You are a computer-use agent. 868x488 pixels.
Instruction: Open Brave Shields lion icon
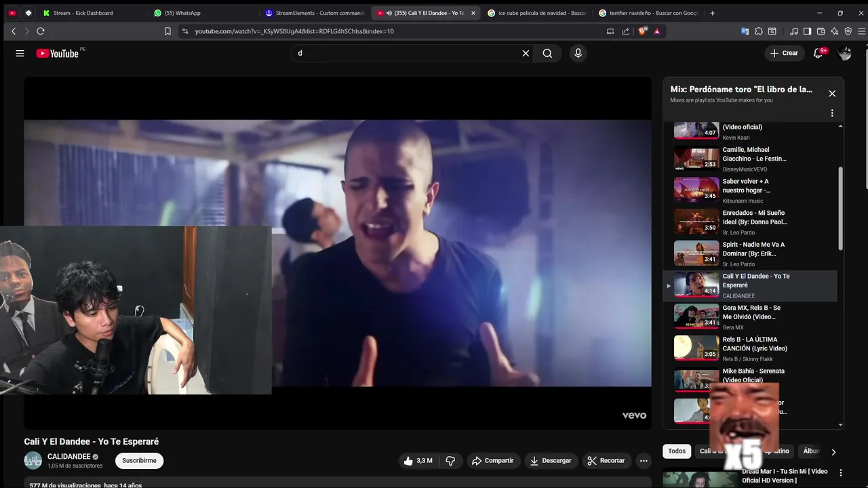pyautogui.click(x=643, y=31)
